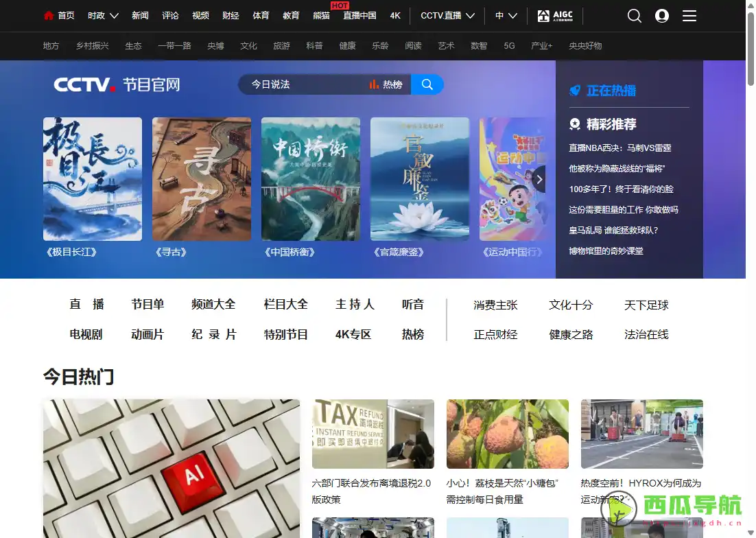Open the search magnifier in top bar

tap(635, 16)
